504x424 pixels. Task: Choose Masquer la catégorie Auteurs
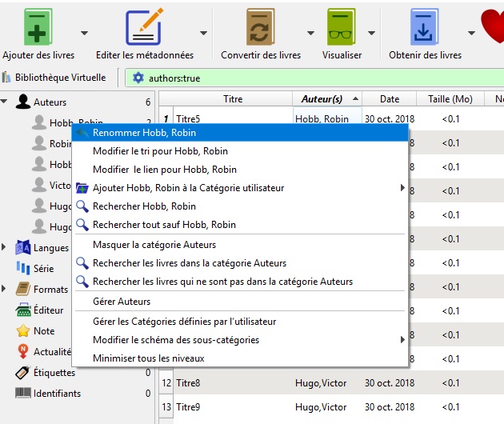pyautogui.click(x=240, y=245)
